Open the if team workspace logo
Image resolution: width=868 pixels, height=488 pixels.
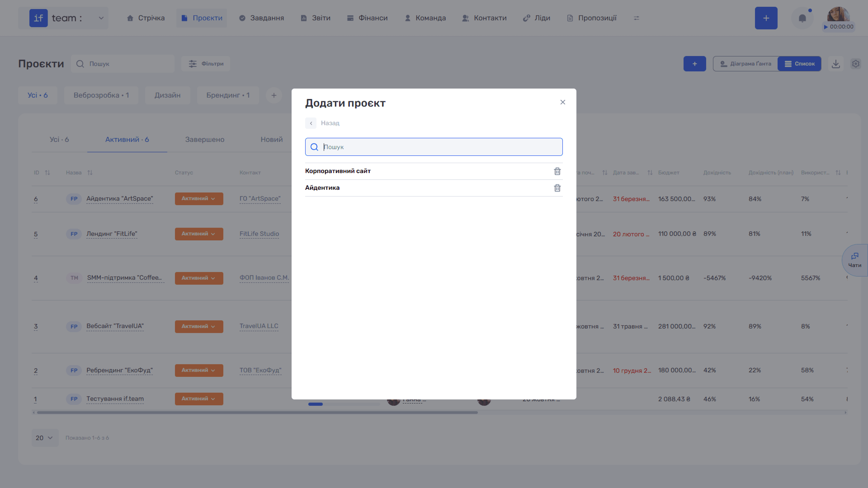[x=38, y=18]
